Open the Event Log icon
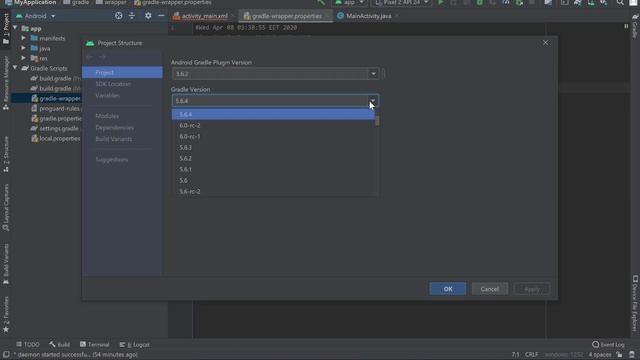Image resolution: width=640 pixels, height=360 pixels. (x=596, y=344)
